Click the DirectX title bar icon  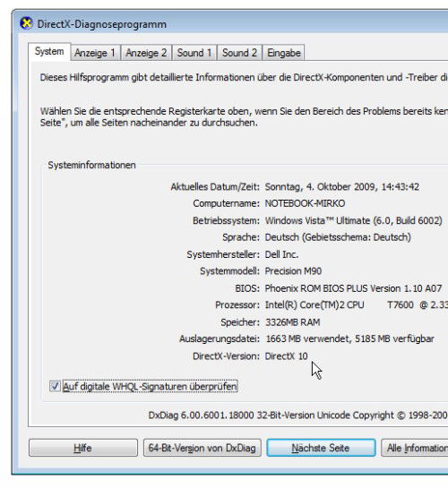point(26,23)
